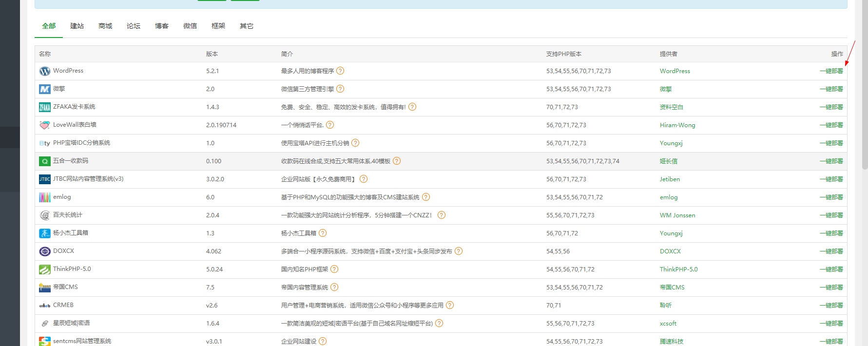Open help icon beside emlog description
The width and height of the screenshot is (868, 346).
(x=426, y=197)
